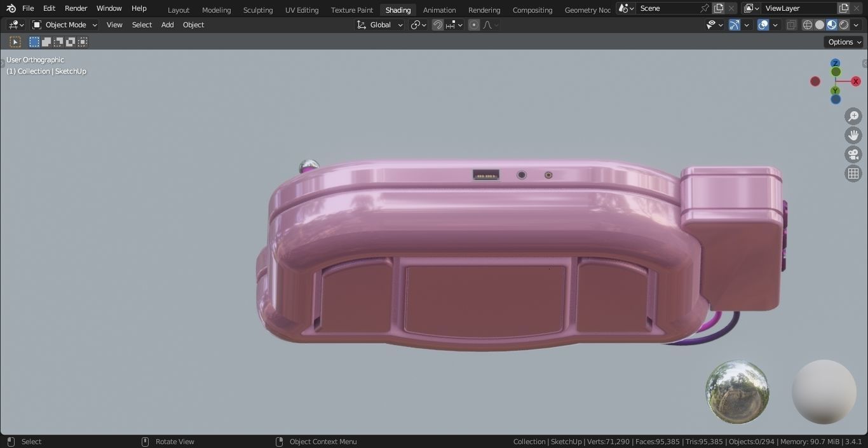Select Solid viewport shading mode
This screenshot has width=868, height=448.
coord(819,25)
